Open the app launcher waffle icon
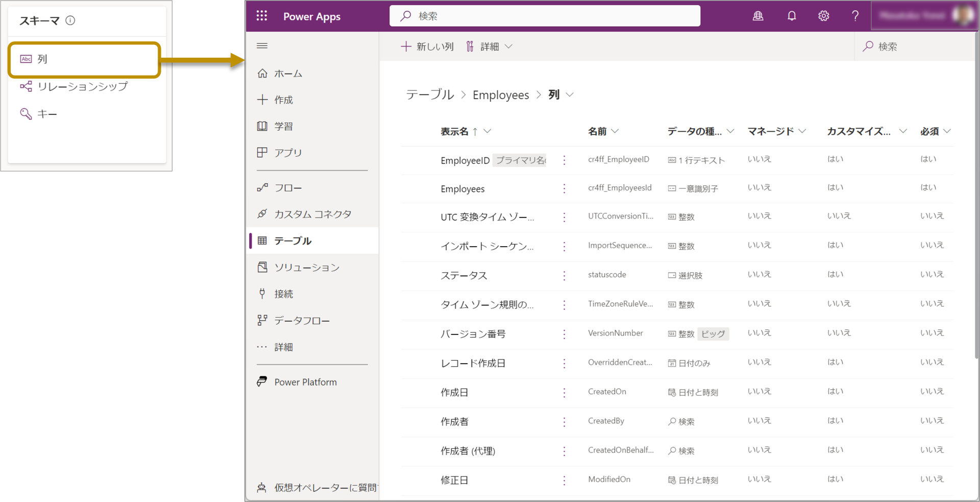 coord(262,16)
